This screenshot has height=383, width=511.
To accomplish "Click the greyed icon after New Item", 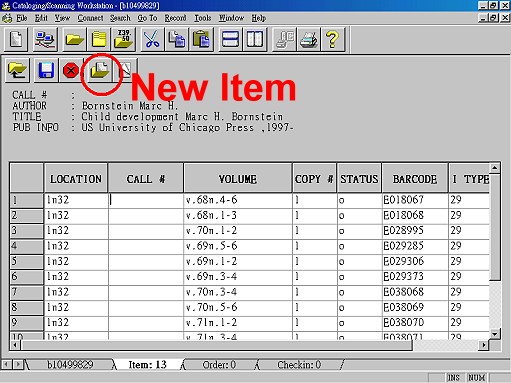I will click(125, 70).
